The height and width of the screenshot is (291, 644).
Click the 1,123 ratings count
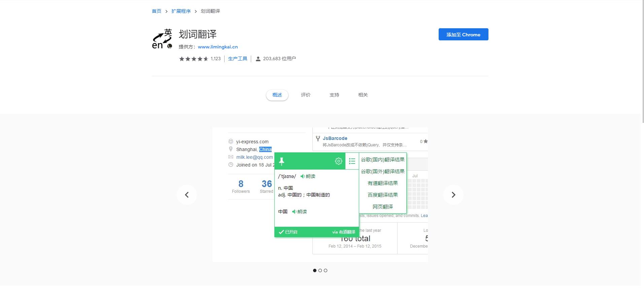click(x=216, y=59)
